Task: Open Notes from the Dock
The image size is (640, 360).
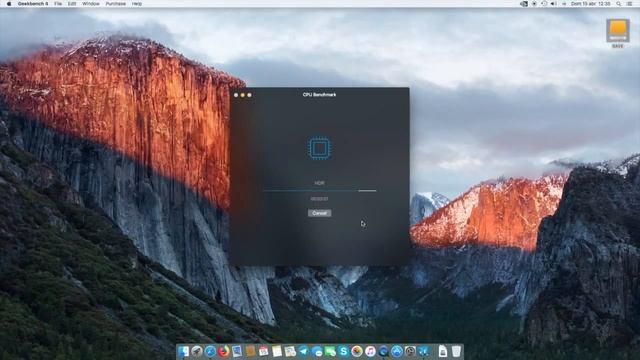Action: 277,351
